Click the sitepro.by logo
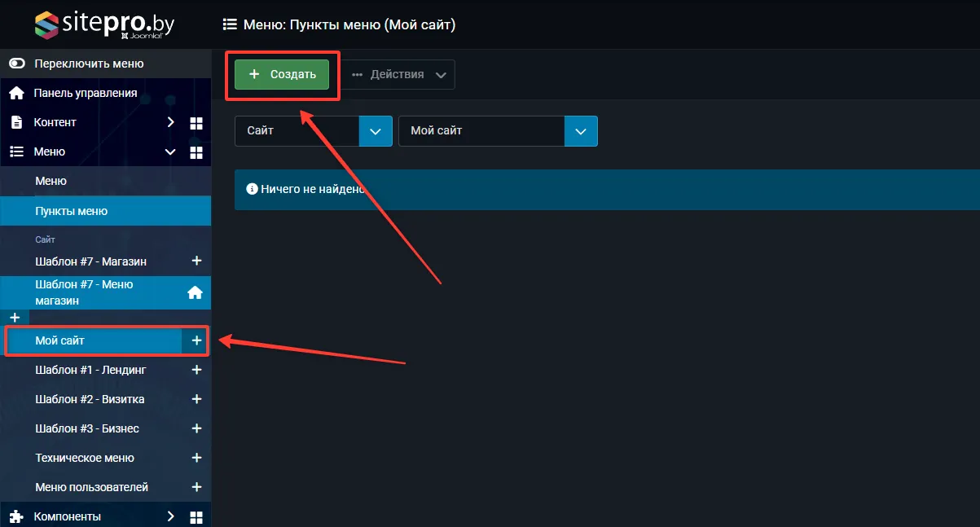Image resolution: width=980 pixels, height=527 pixels. click(x=104, y=24)
